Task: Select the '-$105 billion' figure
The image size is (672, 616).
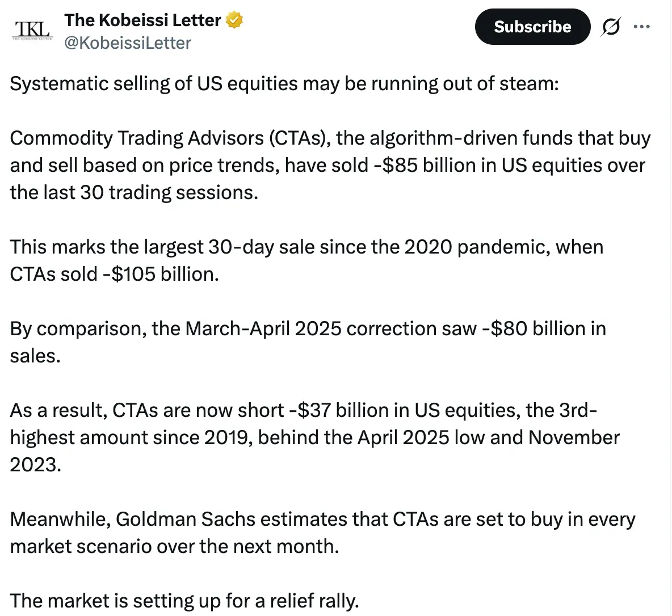Action: click(160, 275)
